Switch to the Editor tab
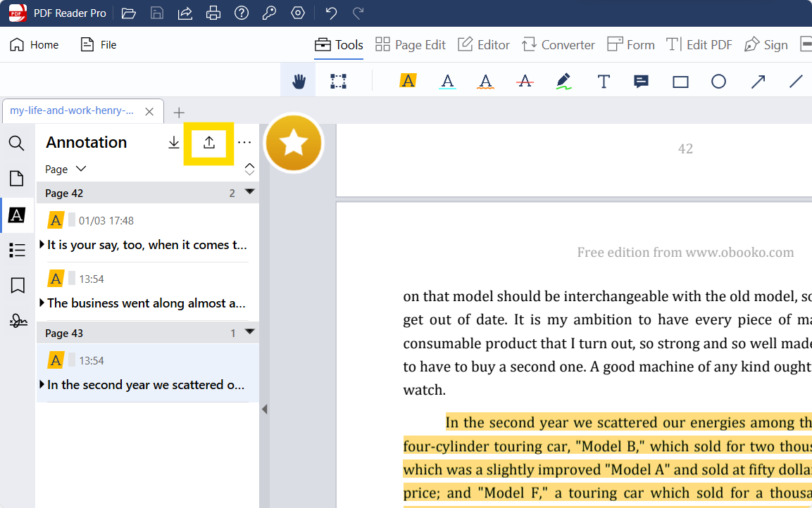Image resolution: width=812 pixels, height=508 pixels. click(484, 45)
